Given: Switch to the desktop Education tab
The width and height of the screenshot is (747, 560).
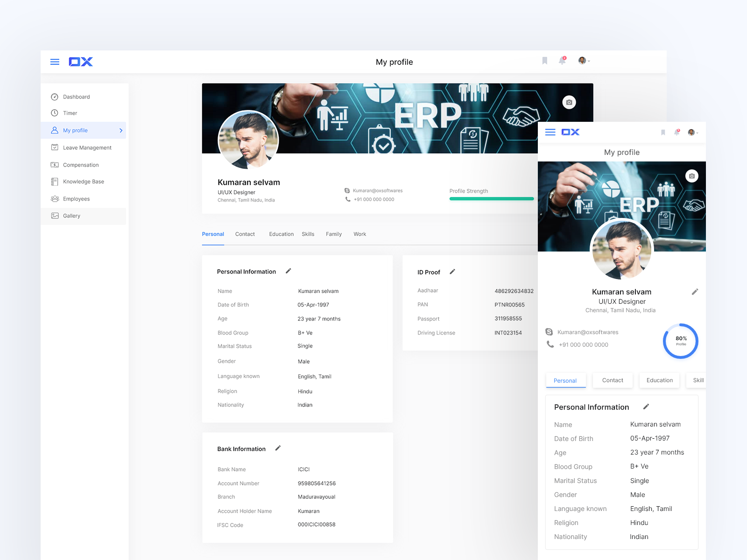Looking at the screenshot, I should (x=282, y=234).
